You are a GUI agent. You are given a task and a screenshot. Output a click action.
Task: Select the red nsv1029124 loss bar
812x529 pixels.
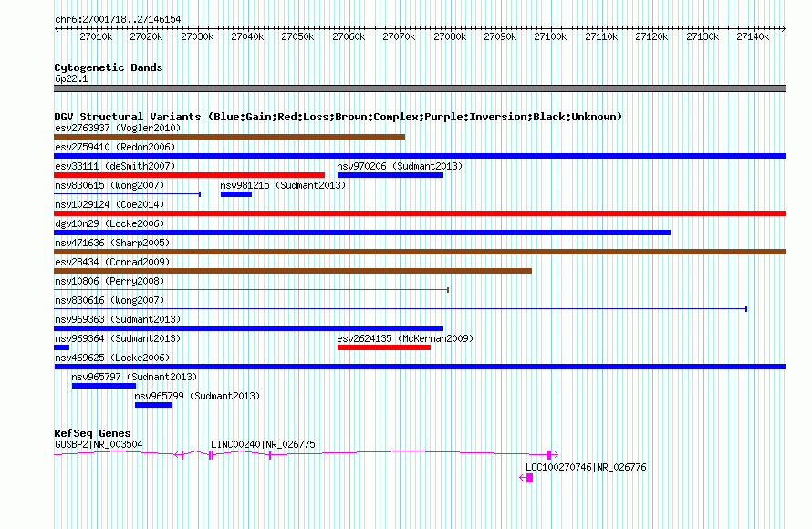420,213
